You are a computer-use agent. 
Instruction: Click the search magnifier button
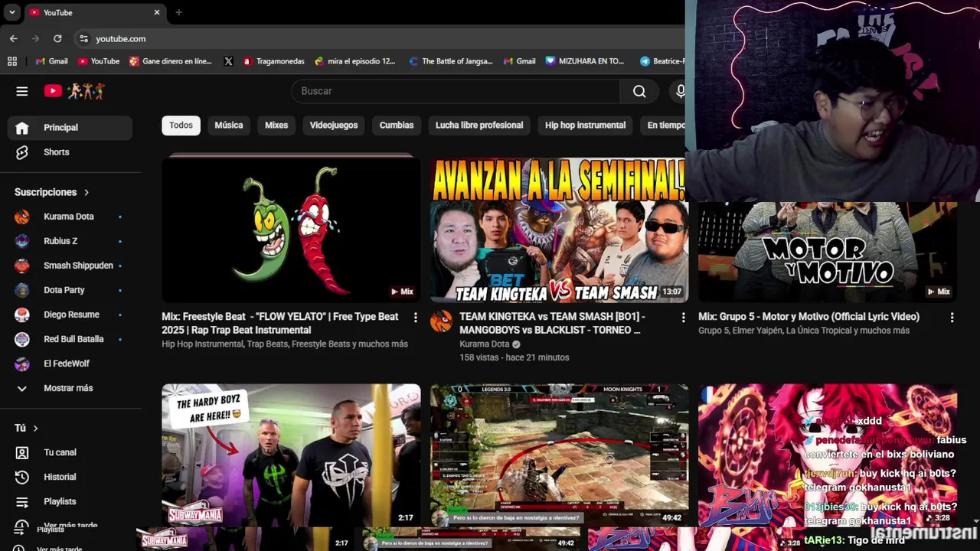tap(639, 91)
